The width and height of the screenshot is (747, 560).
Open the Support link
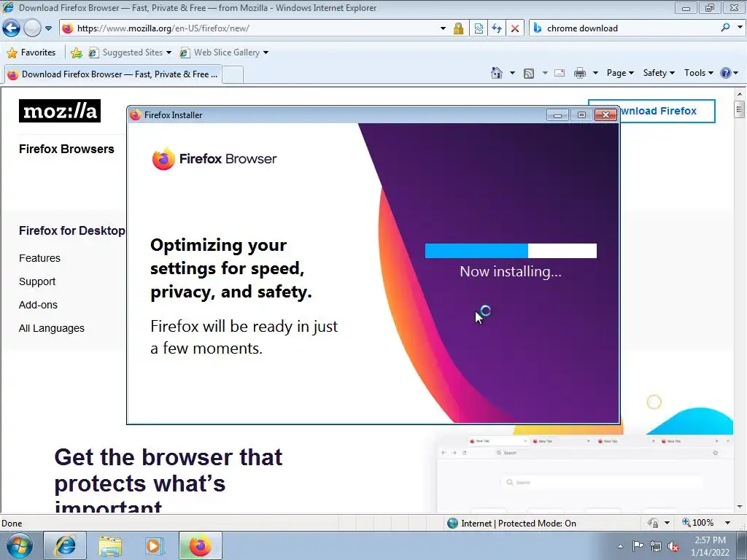point(37,281)
